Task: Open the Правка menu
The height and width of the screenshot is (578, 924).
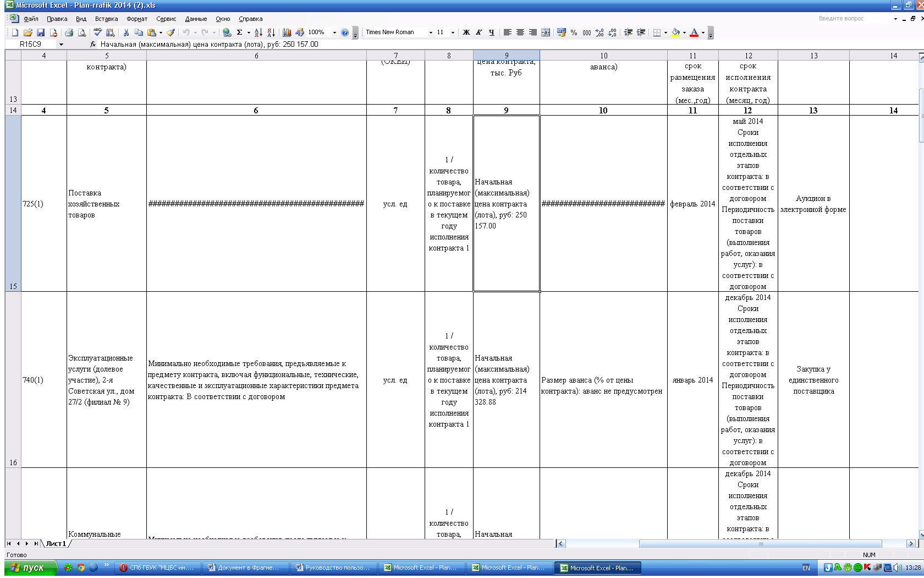Action: pyautogui.click(x=57, y=19)
